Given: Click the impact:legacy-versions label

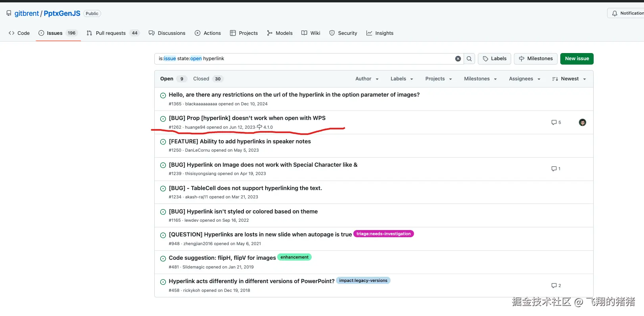Looking at the screenshot, I should click(363, 280).
